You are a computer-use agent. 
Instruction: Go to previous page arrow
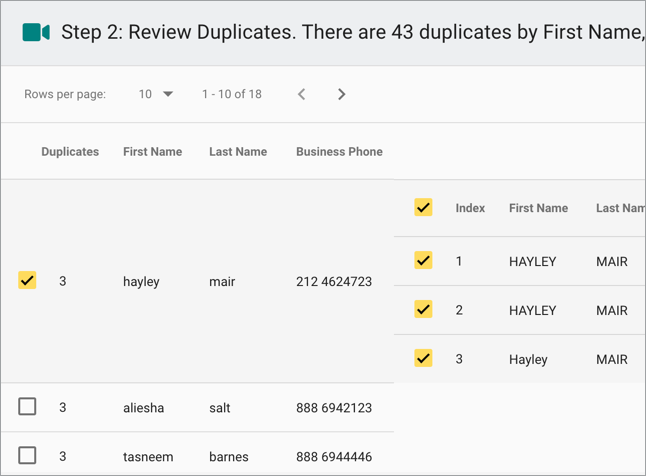pyautogui.click(x=302, y=94)
